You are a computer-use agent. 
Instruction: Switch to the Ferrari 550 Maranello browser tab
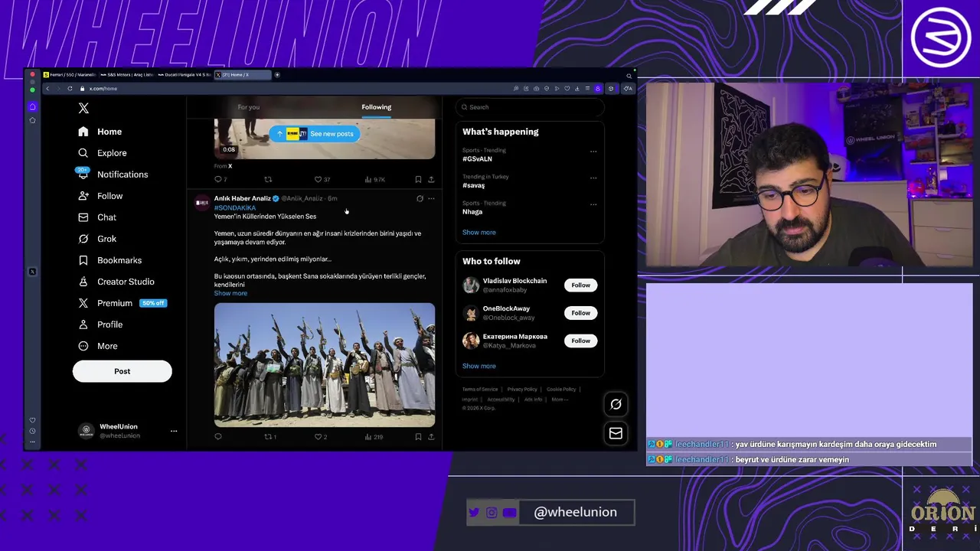pos(69,75)
